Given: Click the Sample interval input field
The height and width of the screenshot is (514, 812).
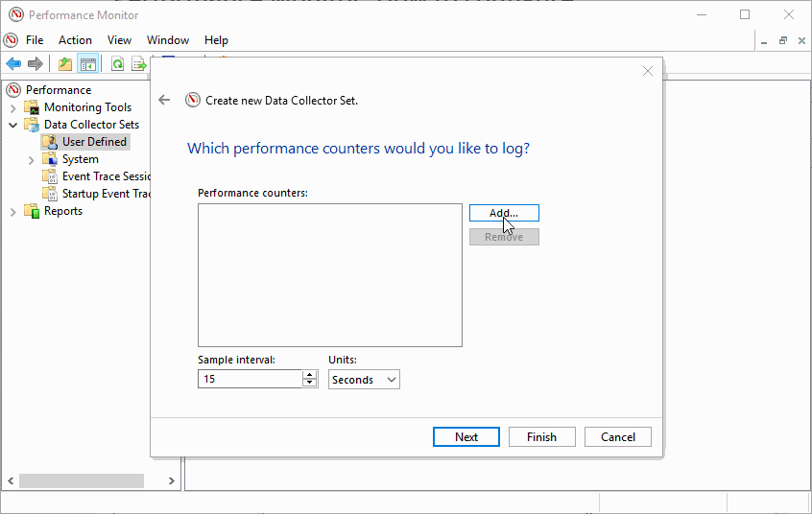Looking at the screenshot, I should pyautogui.click(x=250, y=380).
